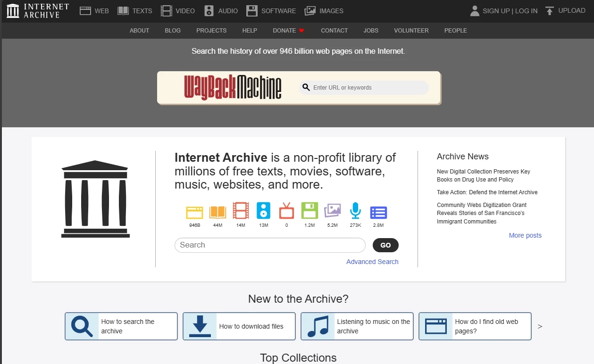
Task: Open the Software floppy disk icon in top nav
Action: point(252,10)
